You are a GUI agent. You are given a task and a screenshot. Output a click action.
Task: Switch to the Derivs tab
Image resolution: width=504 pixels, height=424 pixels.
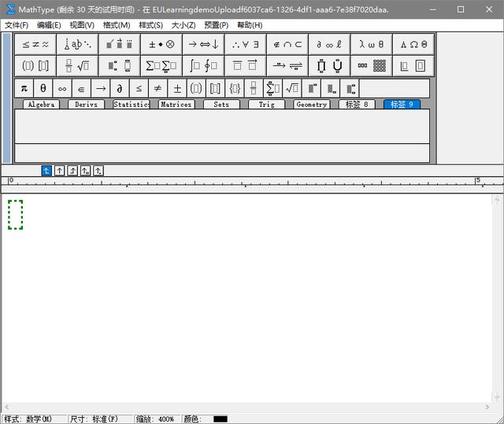point(86,105)
